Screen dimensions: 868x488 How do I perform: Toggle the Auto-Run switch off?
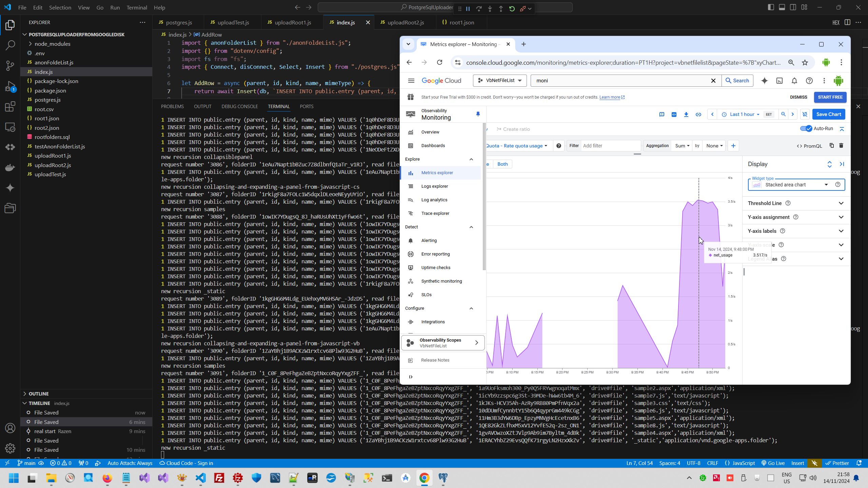click(x=806, y=129)
